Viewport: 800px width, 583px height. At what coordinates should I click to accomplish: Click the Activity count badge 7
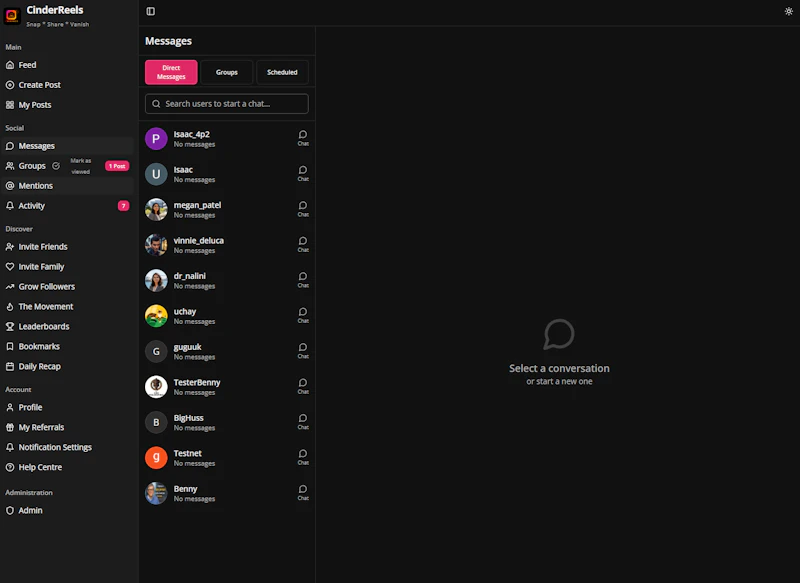pyautogui.click(x=123, y=206)
